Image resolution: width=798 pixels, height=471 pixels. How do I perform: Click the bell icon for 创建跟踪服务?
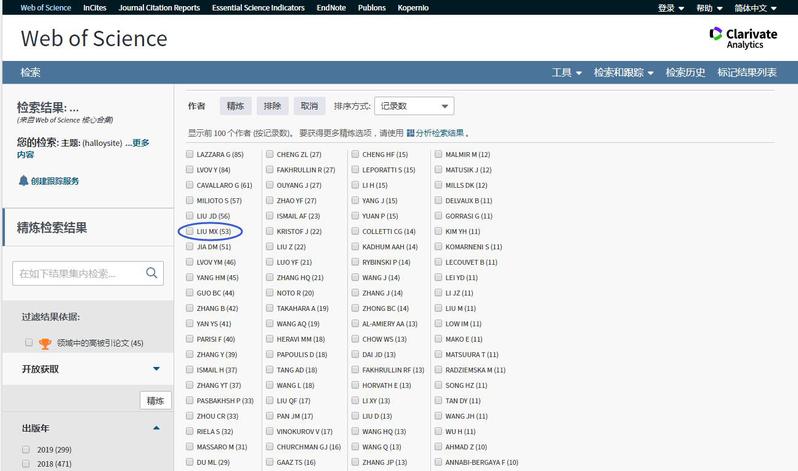pos(24,181)
